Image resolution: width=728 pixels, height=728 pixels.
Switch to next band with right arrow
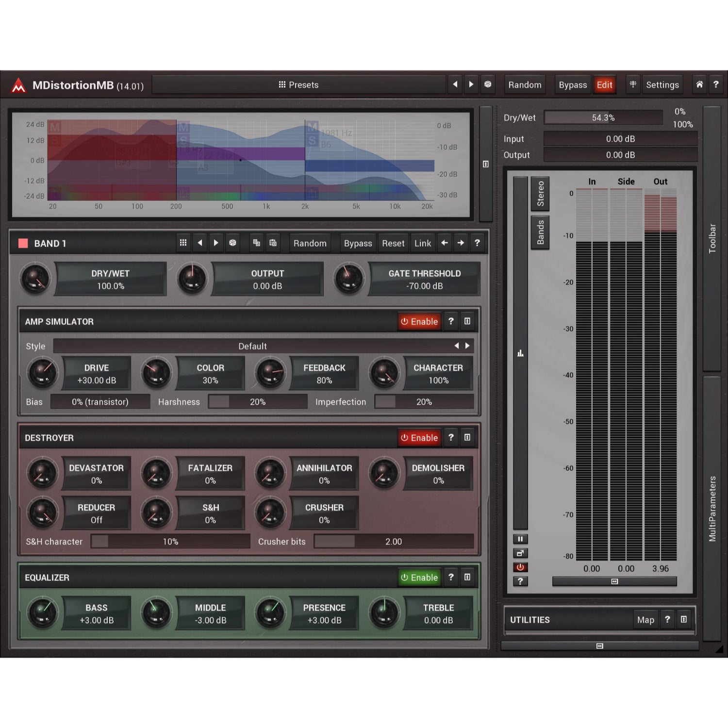pos(461,243)
